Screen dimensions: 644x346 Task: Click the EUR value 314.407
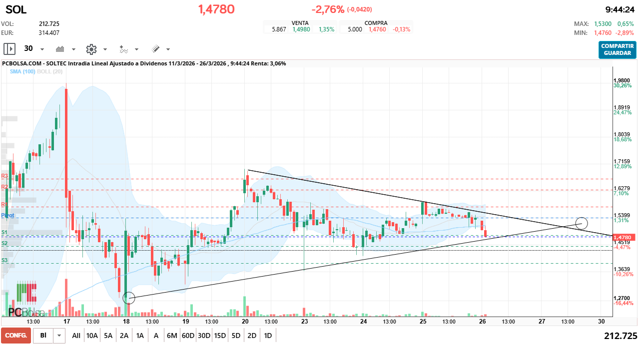point(49,33)
